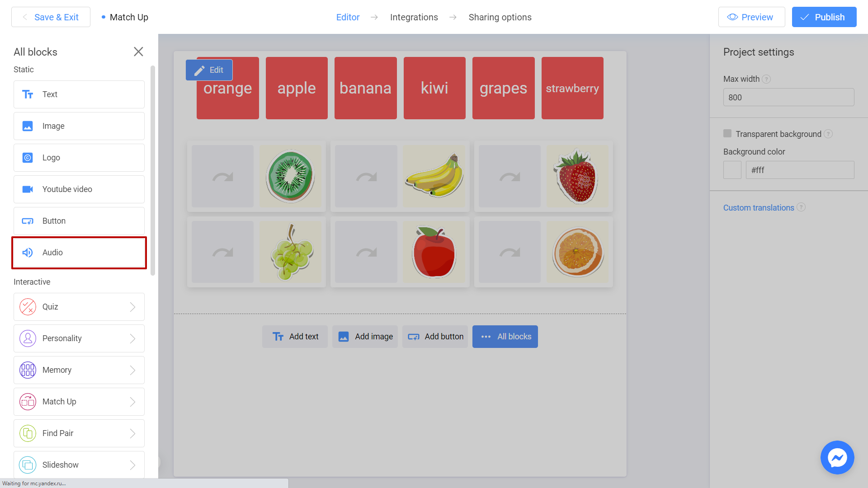Image resolution: width=868 pixels, height=488 pixels.
Task: Expand the Quiz interactive block
Action: [133, 306]
